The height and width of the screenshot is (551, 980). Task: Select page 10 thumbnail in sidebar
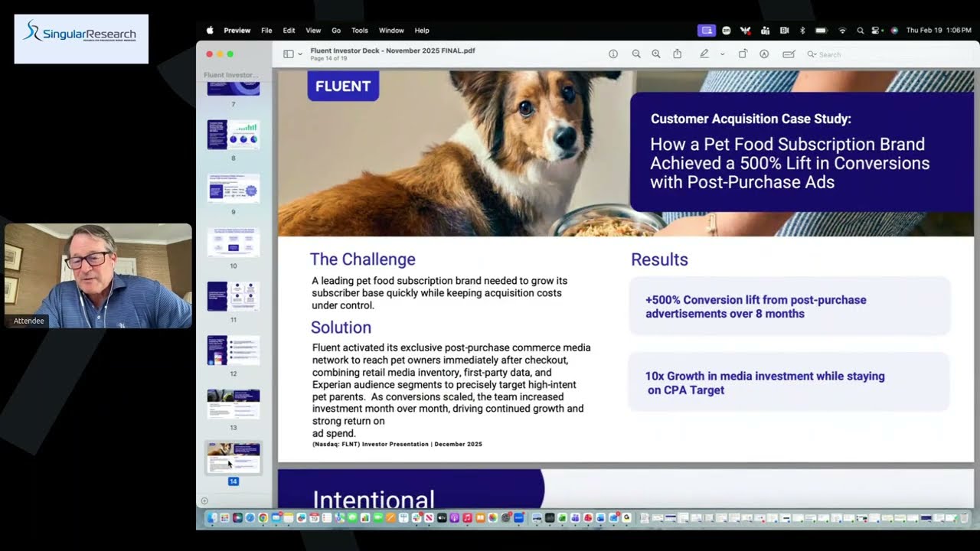pos(234,243)
